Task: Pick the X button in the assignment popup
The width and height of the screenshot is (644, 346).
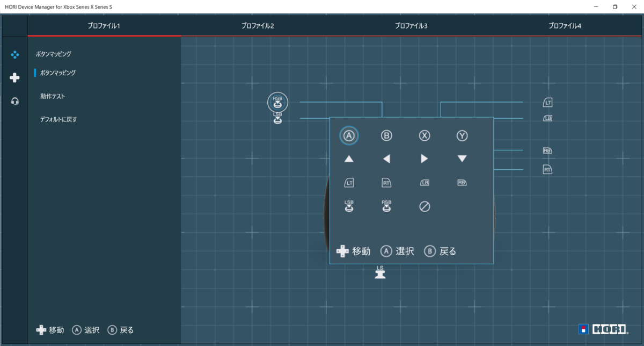Action: coord(425,136)
